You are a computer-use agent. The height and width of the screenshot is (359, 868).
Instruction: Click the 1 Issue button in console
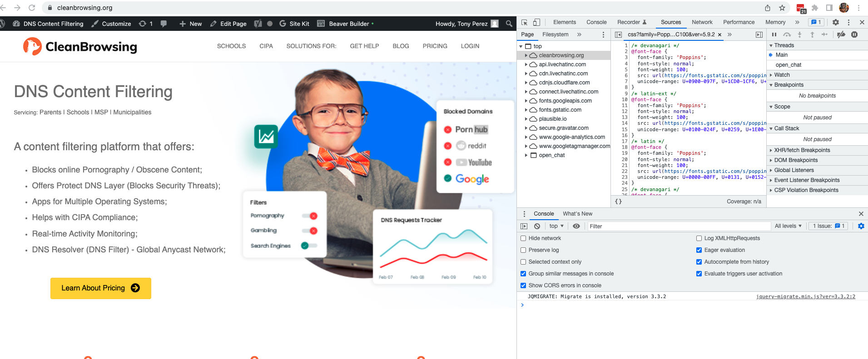(x=828, y=226)
